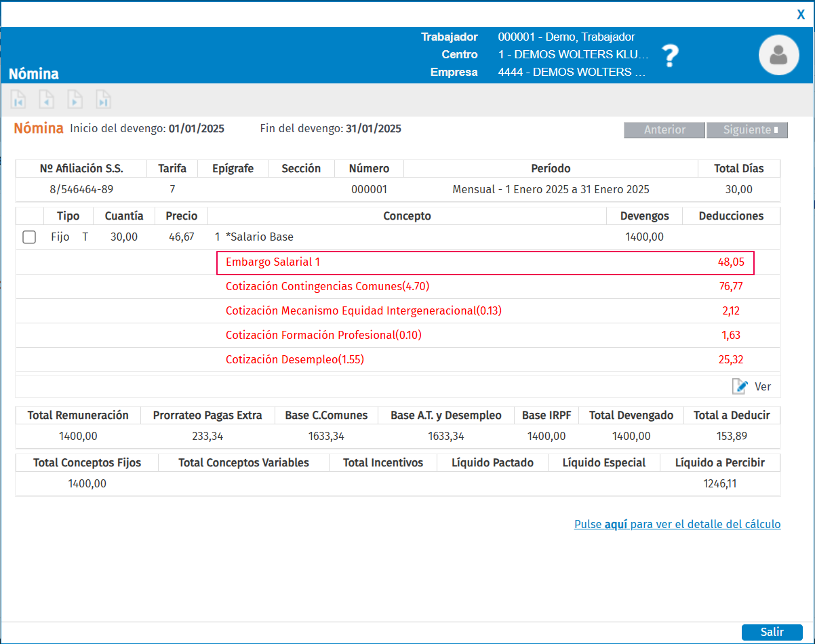Select the Embargo Salarial 1 row
The height and width of the screenshot is (644, 815).
[x=485, y=262]
